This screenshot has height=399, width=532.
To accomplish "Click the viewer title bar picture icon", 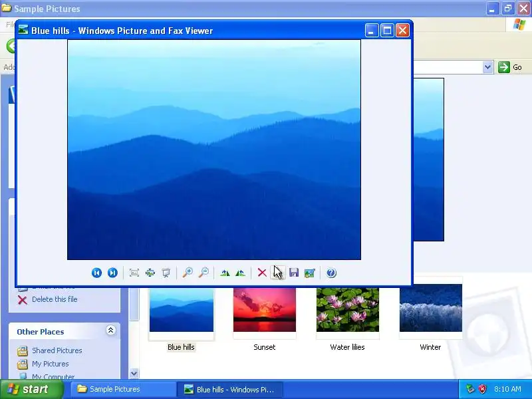I will pos(23,30).
